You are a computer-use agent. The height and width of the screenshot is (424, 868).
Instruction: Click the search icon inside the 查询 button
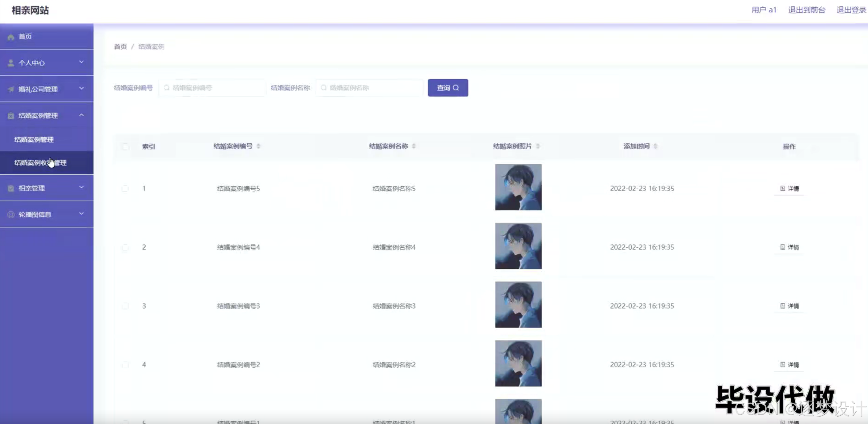click(x=456, y=88)
